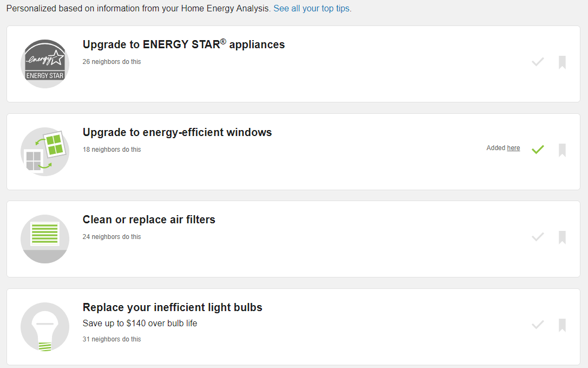Bookmark the ENERGY STAR appliances tip

[562, 62]
